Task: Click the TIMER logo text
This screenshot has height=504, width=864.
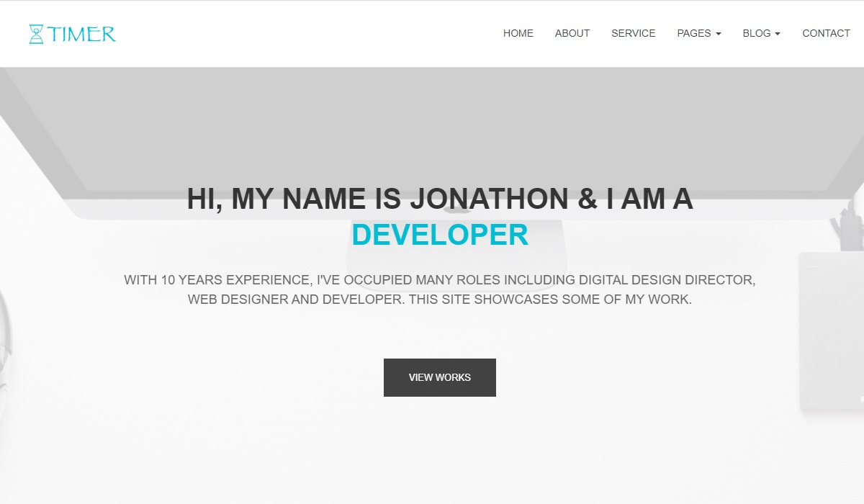Action: 81,34
